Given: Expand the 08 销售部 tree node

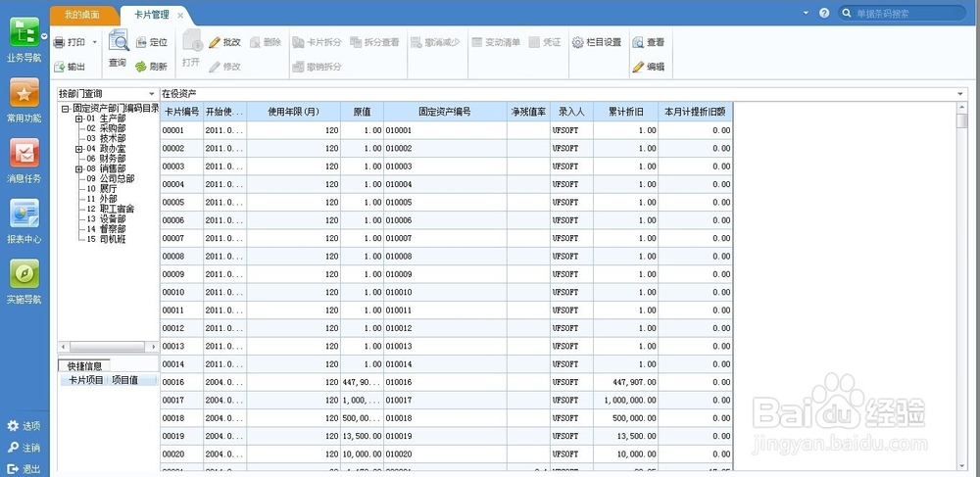Looking at the screenshot, I should (78, 168).
